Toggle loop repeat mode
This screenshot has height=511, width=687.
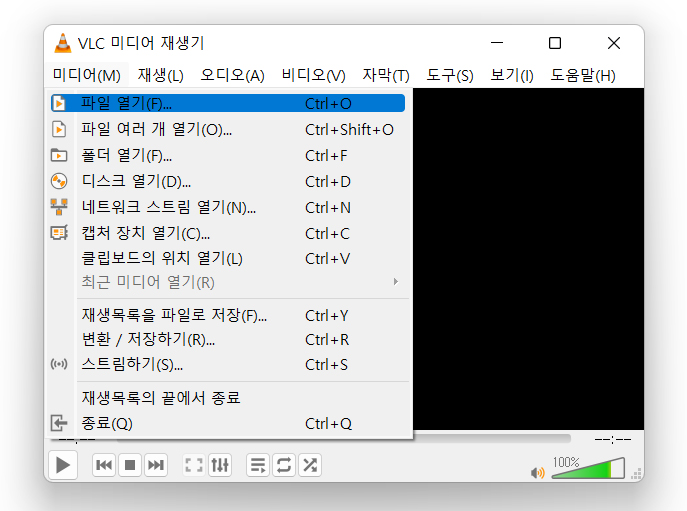tap(283, 465)
